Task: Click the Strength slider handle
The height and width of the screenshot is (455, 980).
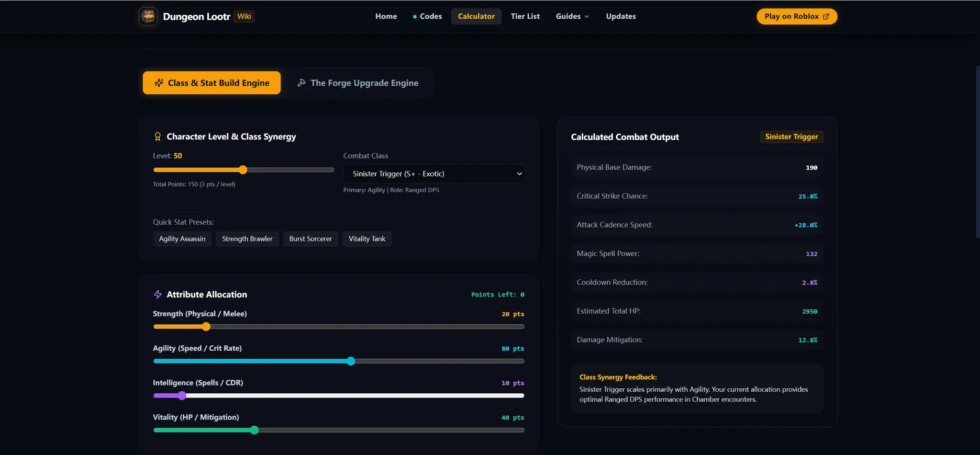Action: click(206, 327)
